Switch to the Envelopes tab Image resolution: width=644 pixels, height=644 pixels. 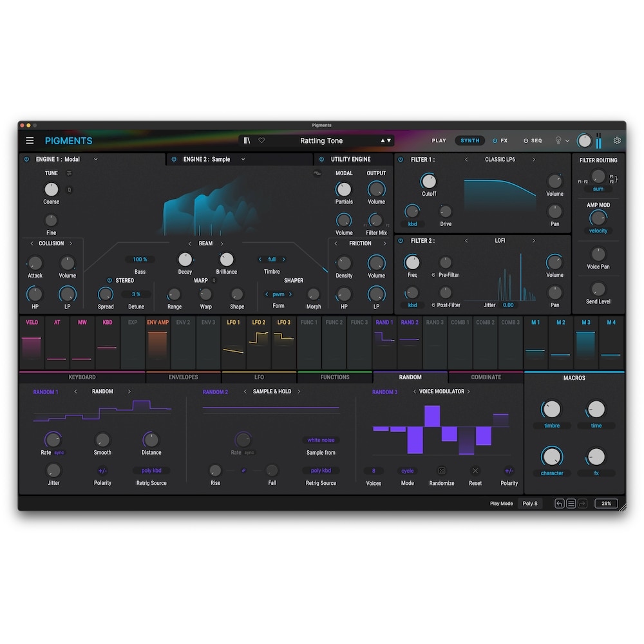[184, 377]
